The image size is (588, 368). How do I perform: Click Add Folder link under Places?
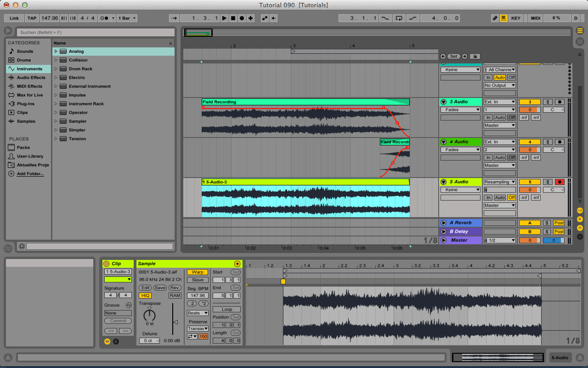(x=30, y=174)
